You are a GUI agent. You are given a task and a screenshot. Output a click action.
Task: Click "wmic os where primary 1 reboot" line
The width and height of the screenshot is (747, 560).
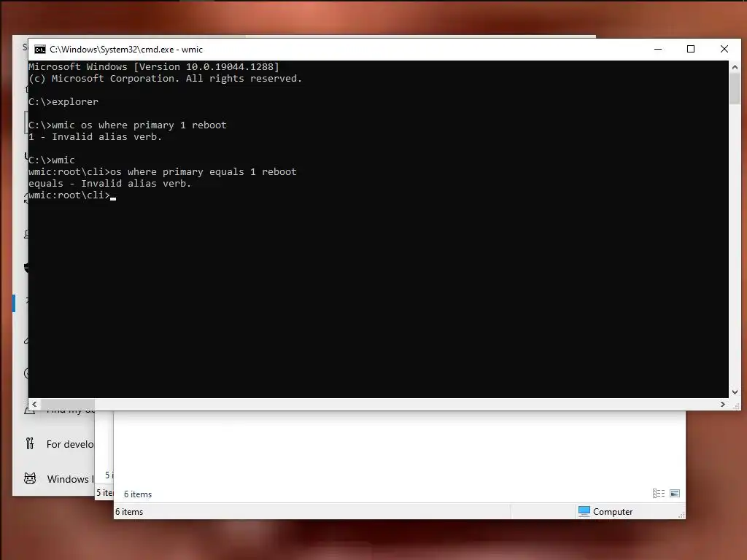click(x=128, y=125)
